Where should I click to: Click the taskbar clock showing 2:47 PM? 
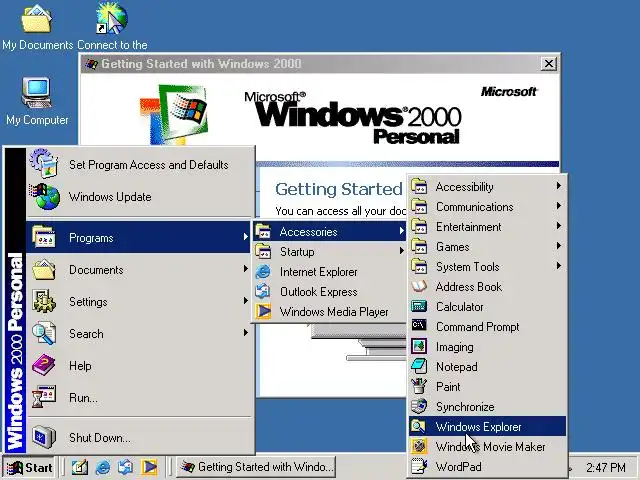[606, 467]
